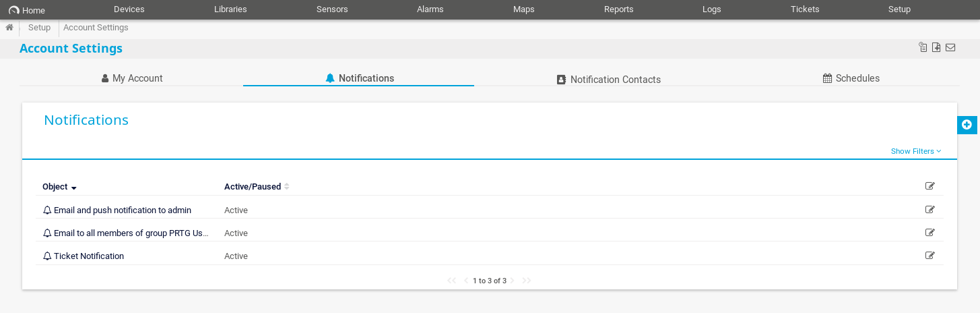This screenshot has width=980, height=313.
Task: Open Email and push notification to admin
Action: pos(122,210)
